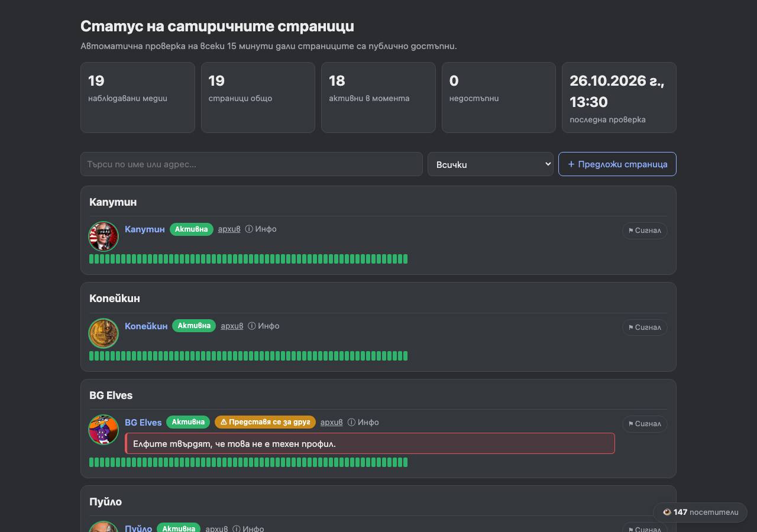Click the Копейкин coin avatar
This screenshot has width=757, height=532.
(103, 333)
